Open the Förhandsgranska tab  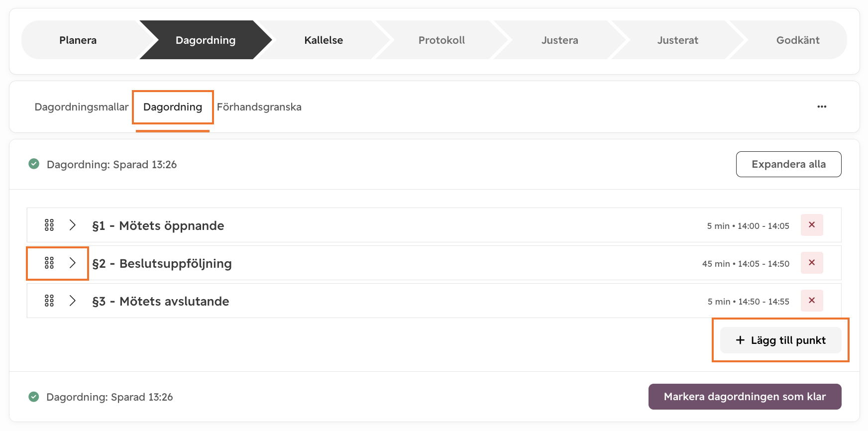pos(259,107)
